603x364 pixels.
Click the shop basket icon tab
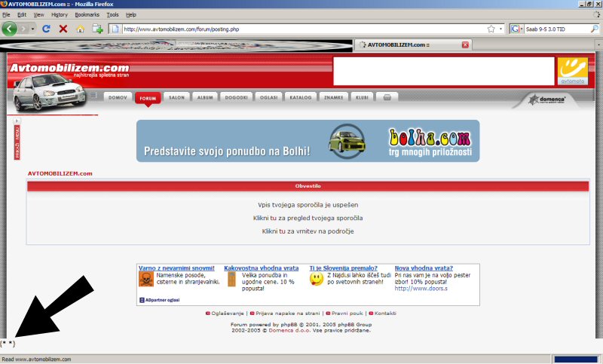click(387, 98)
